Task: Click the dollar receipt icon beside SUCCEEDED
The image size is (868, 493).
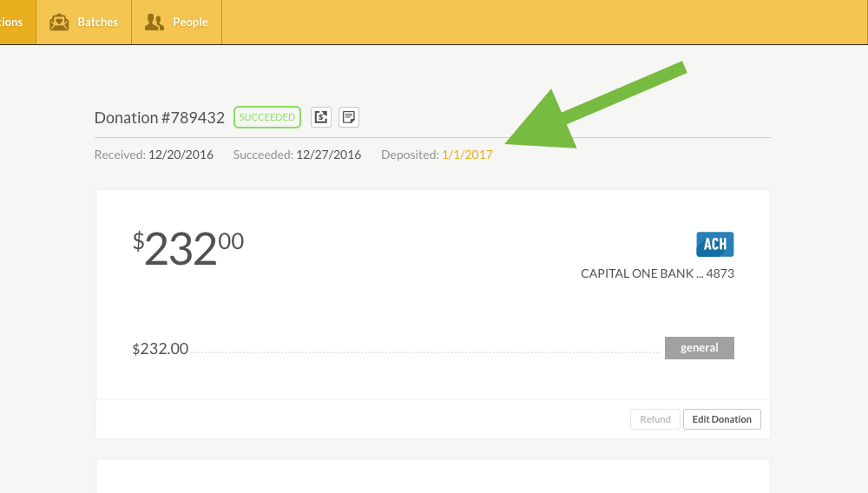Action: coord(321,117)
